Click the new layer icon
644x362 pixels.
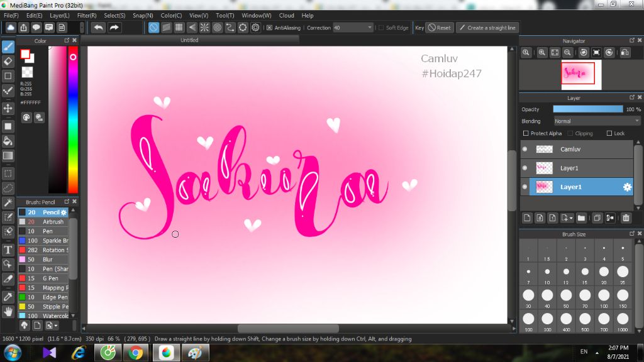[528, 218]
